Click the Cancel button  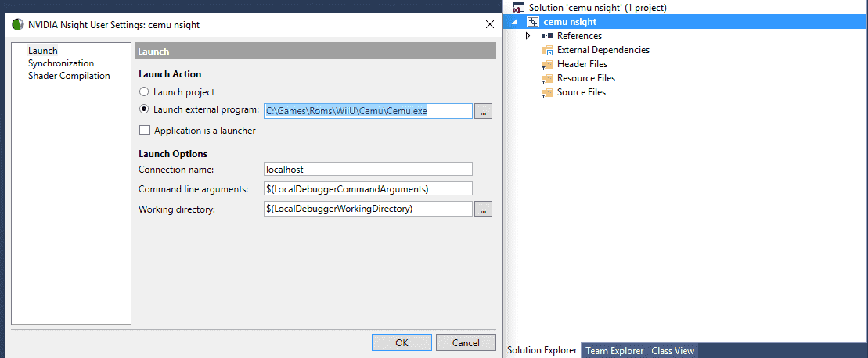point(466,342)
